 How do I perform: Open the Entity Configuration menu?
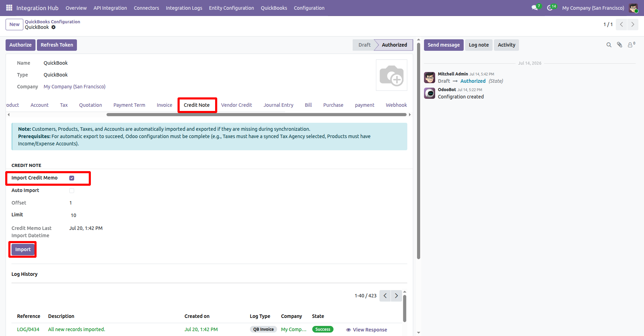231,8
